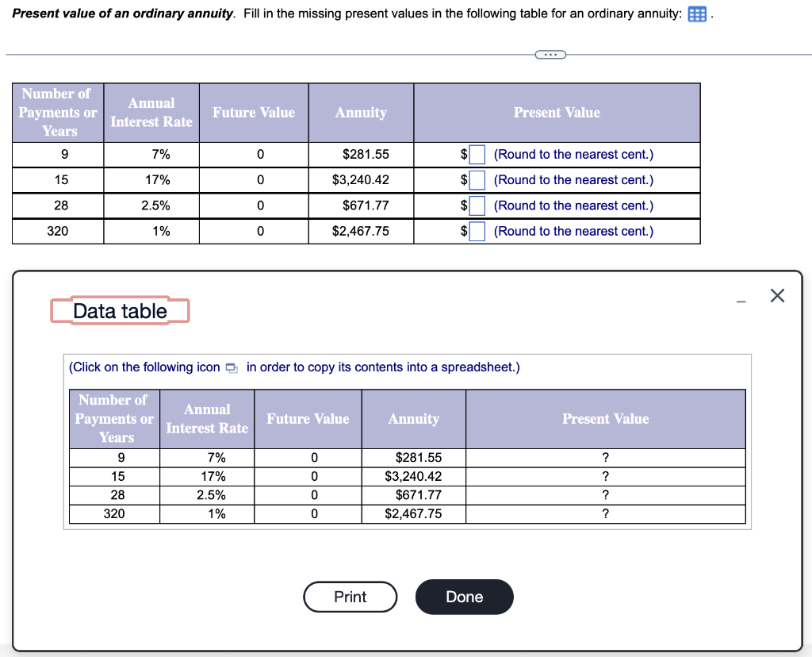The image size is (812, 657).
Task: Click the Present Value input for the 9-year row
Action: [477, 154]
